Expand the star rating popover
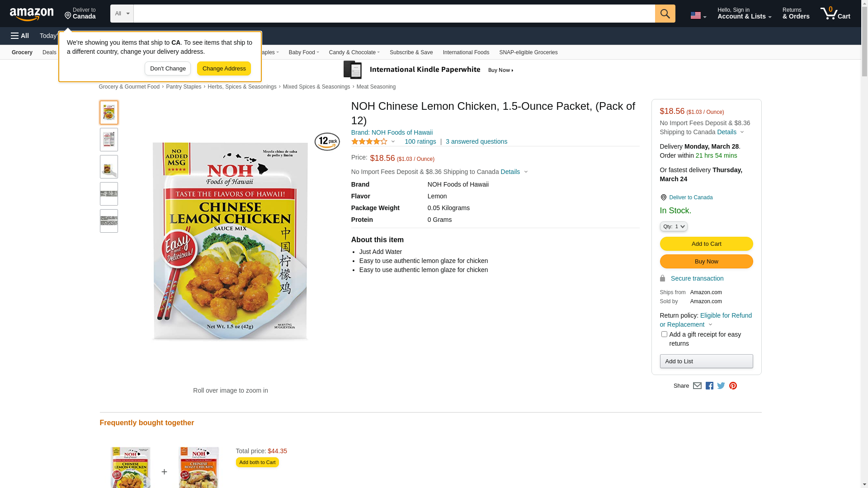Viewport: 868px width, 488px height. (373, 141)
